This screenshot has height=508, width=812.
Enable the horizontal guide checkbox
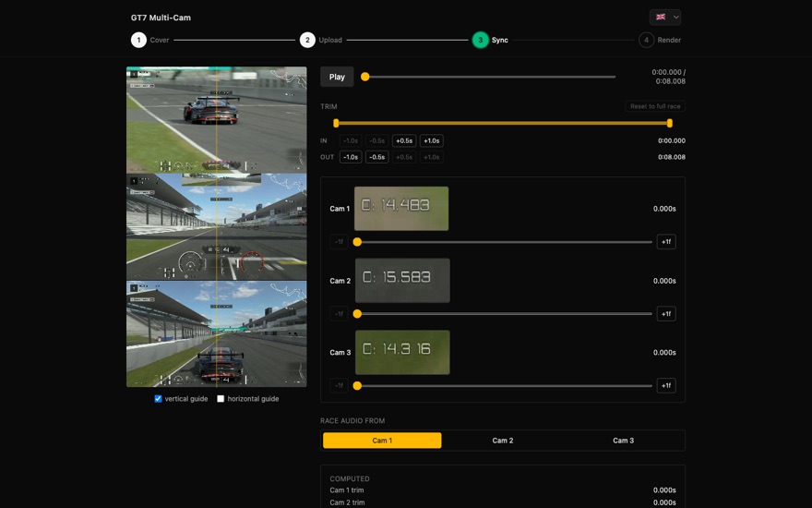(x=221, y=399)
